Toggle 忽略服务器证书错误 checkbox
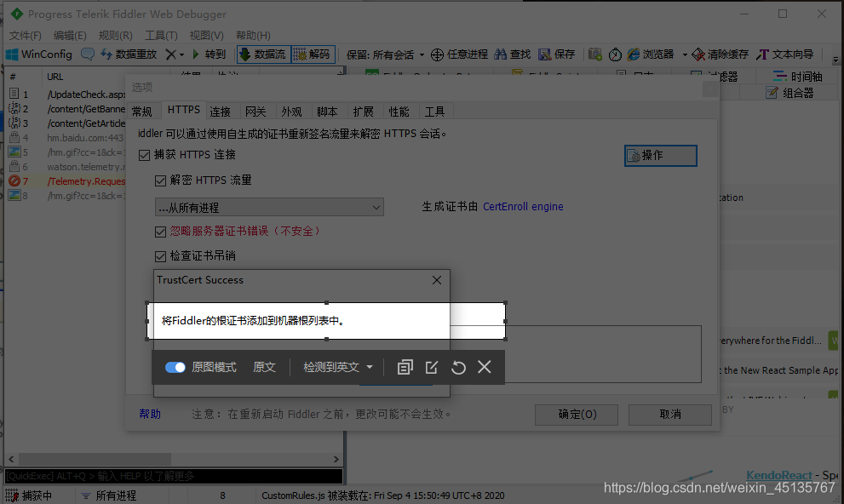The height and width of the screenshot is (504, 844). pyautogui.click(x=160, y=232)
